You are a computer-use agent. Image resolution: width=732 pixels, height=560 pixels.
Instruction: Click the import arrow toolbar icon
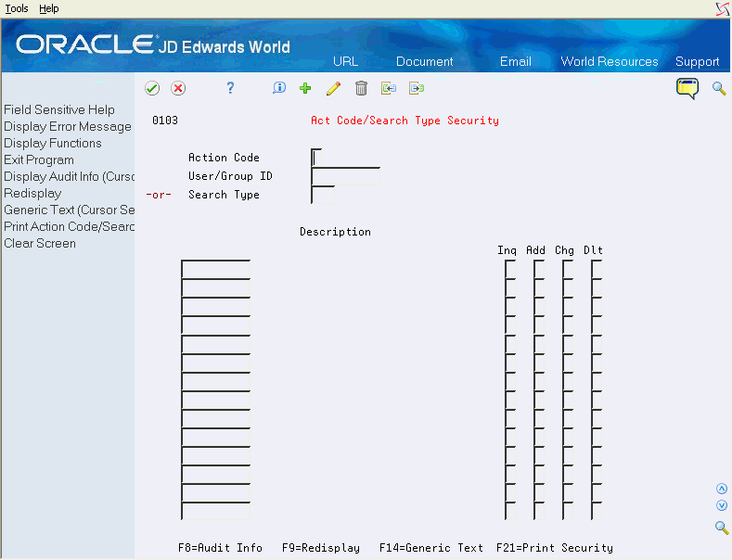(389, 88)
